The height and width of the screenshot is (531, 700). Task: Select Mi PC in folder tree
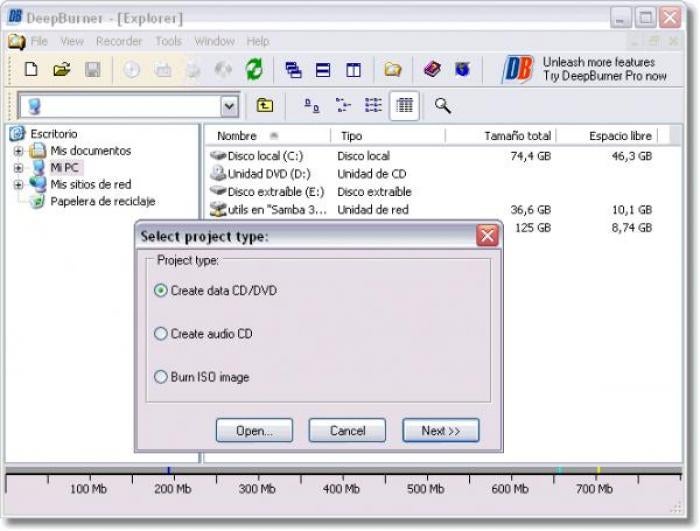[x=64, y=168]
